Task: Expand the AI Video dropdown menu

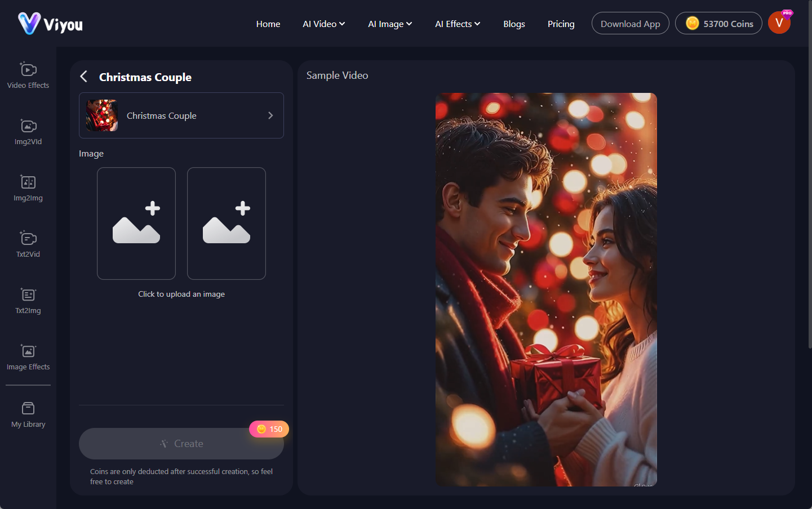Action: pos(323,24)
